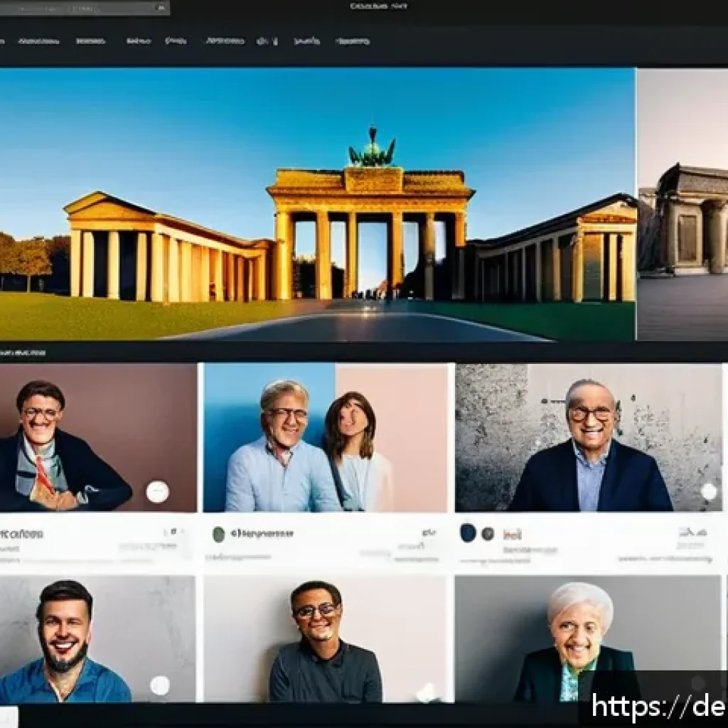728x728 pixels.
Task: Click the depositphotos URL link at bottom right
Action: click(658, 707)
